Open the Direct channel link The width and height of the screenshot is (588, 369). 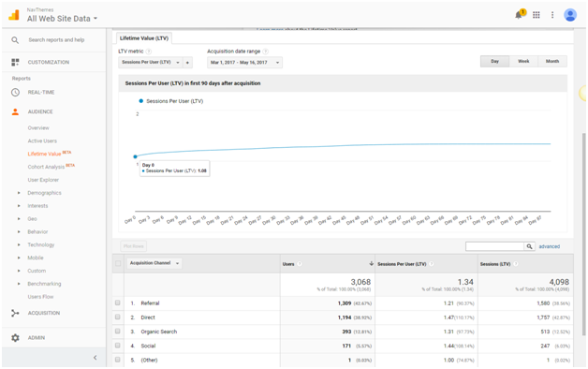click(x=148, y=317)
